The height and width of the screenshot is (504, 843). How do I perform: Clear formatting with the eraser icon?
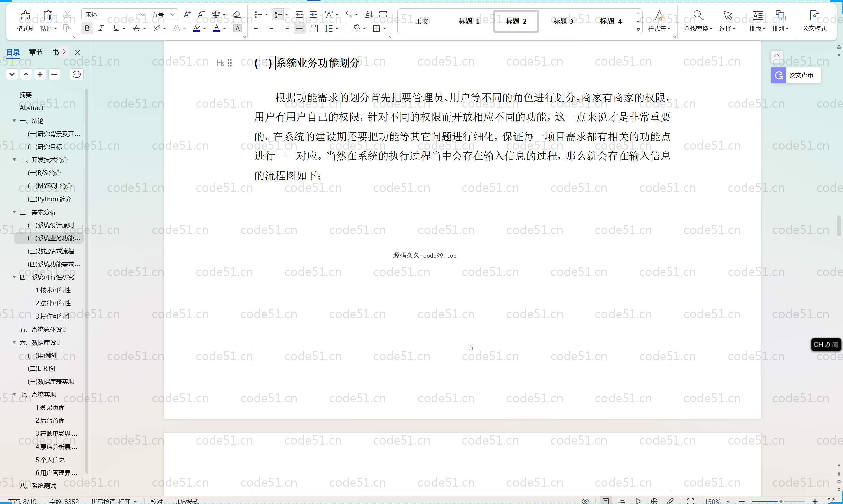(x=237, y=14)
